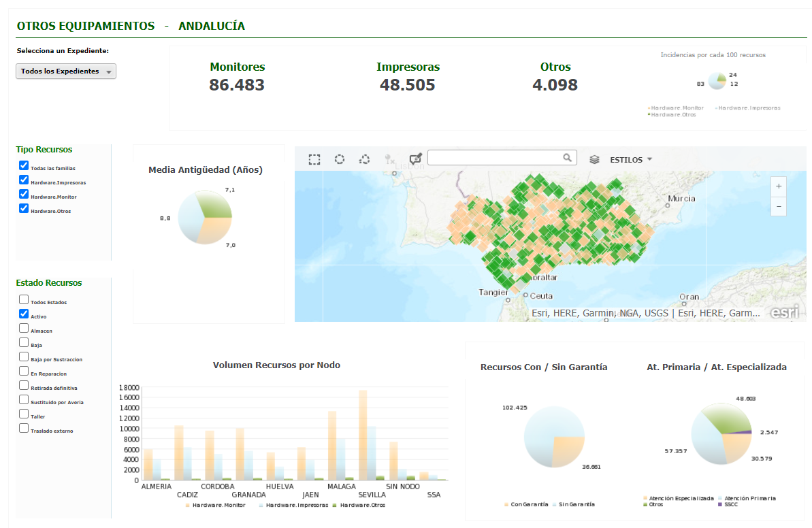Click the HUELVA axis label
Screen dimensions: 812x528
pos(280,486)
